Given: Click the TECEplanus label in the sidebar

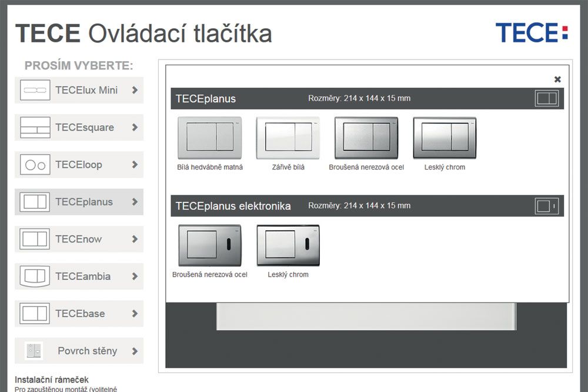Looking at the screenshot, I should pos(84,202).
